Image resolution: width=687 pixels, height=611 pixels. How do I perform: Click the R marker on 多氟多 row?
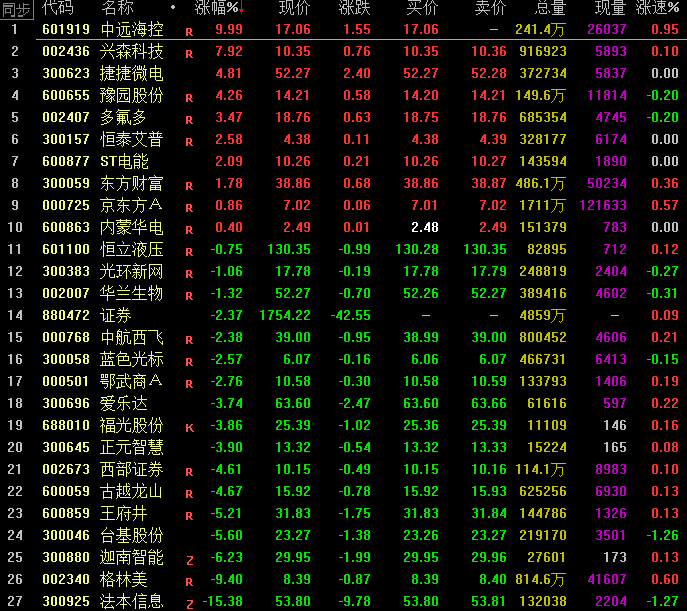coord(189,120)
